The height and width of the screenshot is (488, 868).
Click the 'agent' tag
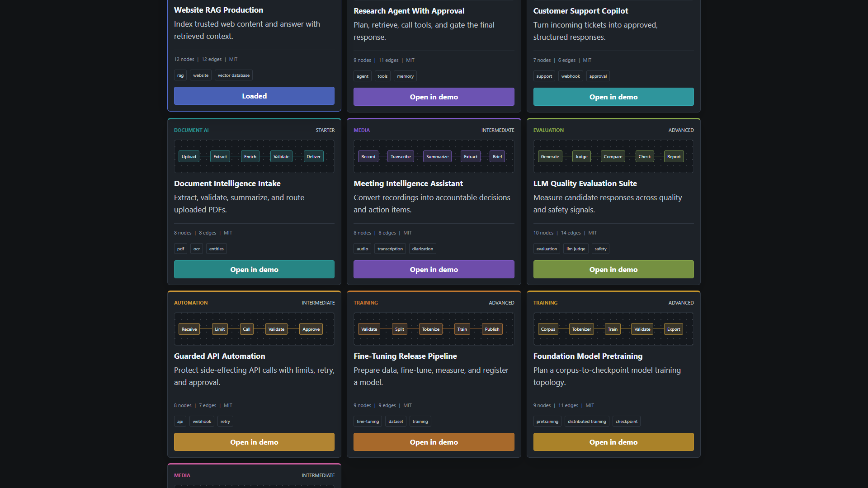tap(363, 76)
